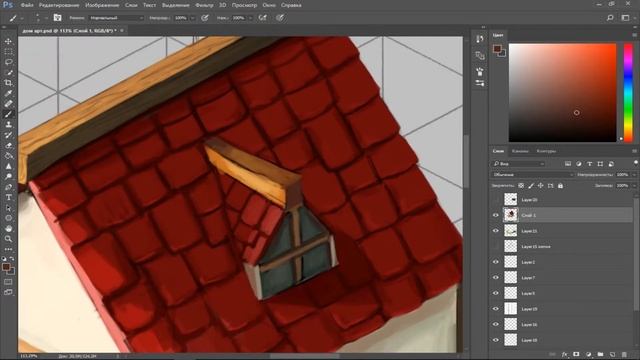Show the Layer 20 layer

click(496, 200)
